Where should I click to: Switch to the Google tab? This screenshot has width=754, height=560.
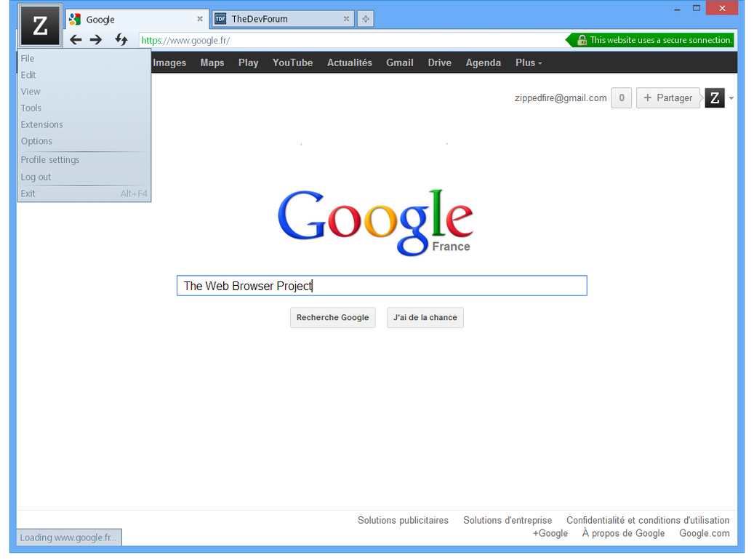point(137,19)
